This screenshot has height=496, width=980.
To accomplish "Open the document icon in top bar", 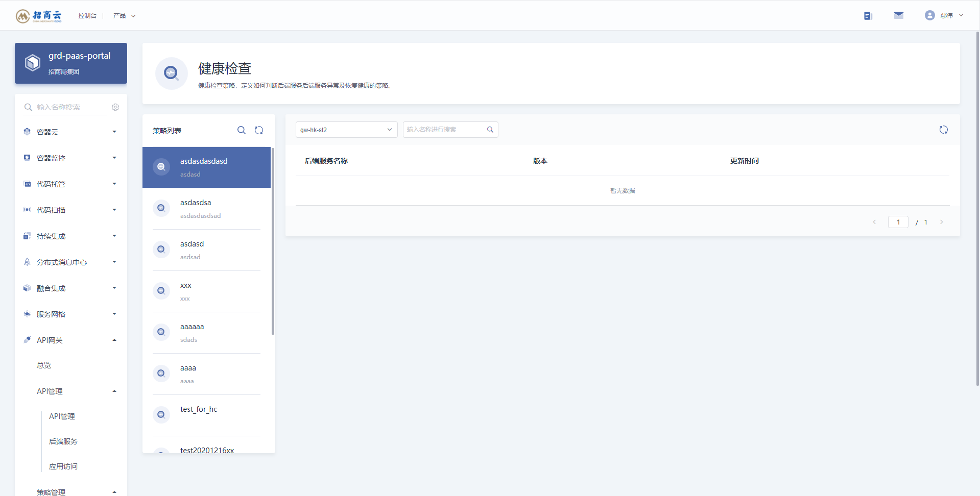I will (x=868, y=16).
